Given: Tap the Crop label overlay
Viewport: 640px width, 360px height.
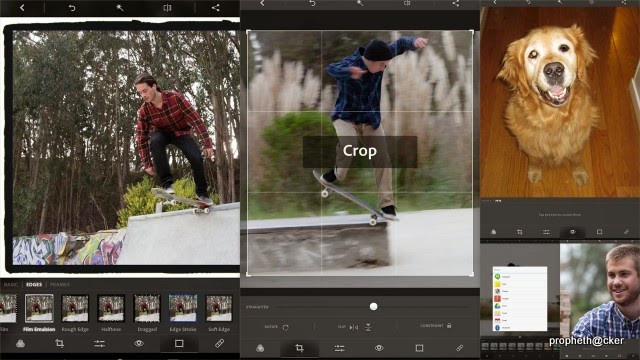Looking at the screenshot, I should [x=360, y=151].
